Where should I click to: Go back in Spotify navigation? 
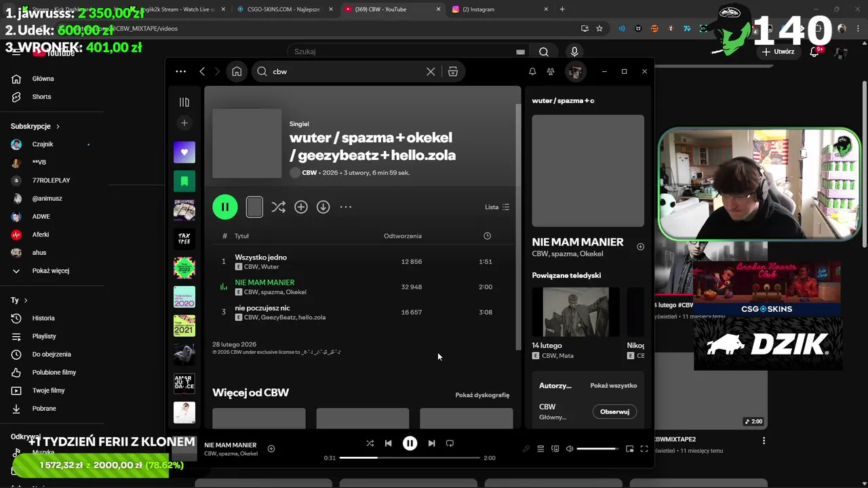click(x=202, y=71)
